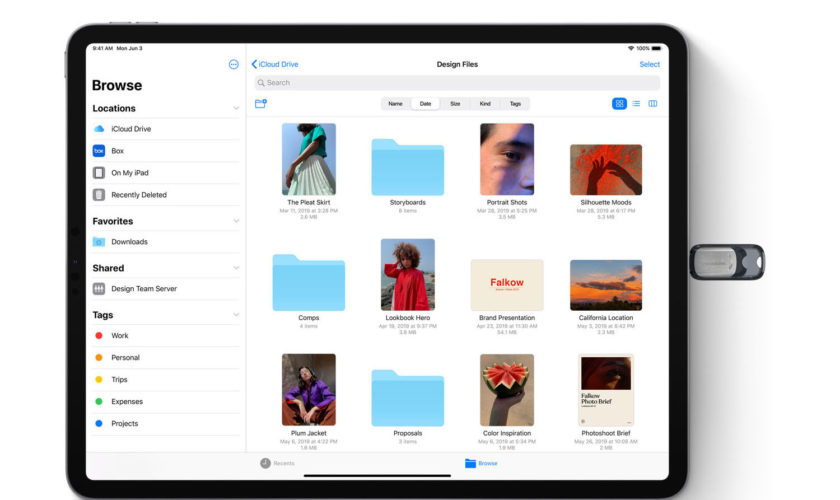840x500 pixels.
Task: Collapse the Tags section
Action: [236, 315]
